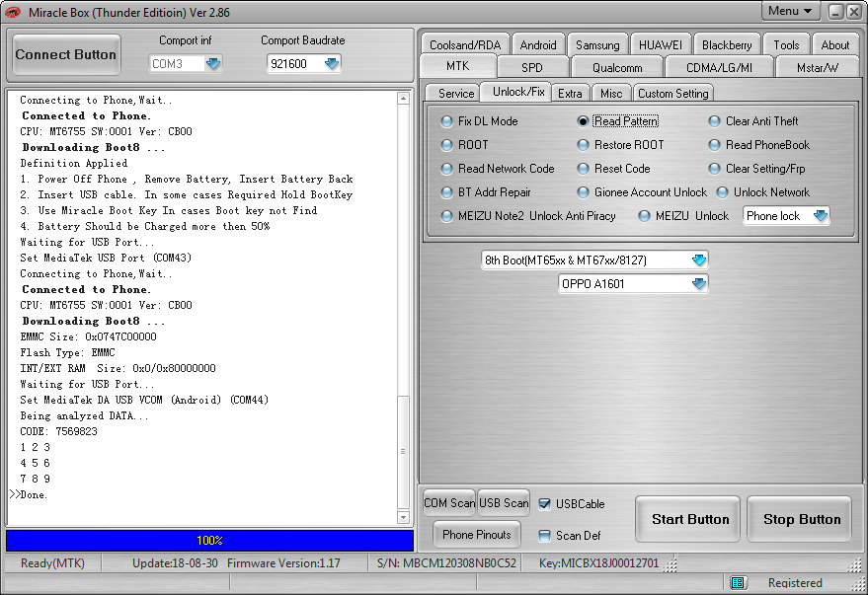Viewport: 868px width, 595px height.
Task: Click the Connect Button
Action: click(66, 54)
